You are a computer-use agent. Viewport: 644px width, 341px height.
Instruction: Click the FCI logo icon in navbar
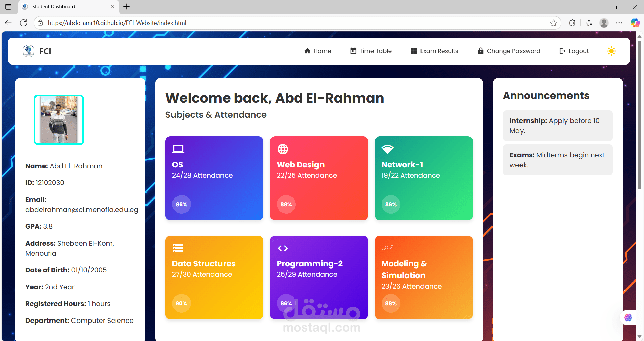tap(29, 51)
